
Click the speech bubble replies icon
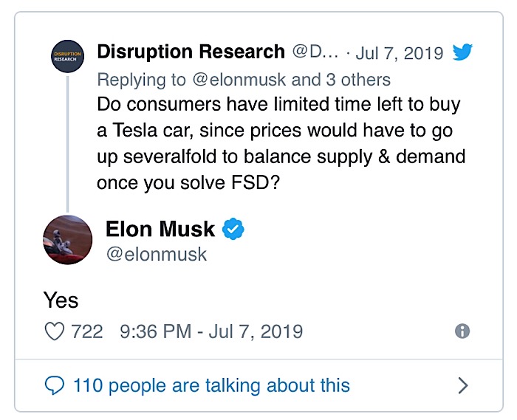pos(55,385)
